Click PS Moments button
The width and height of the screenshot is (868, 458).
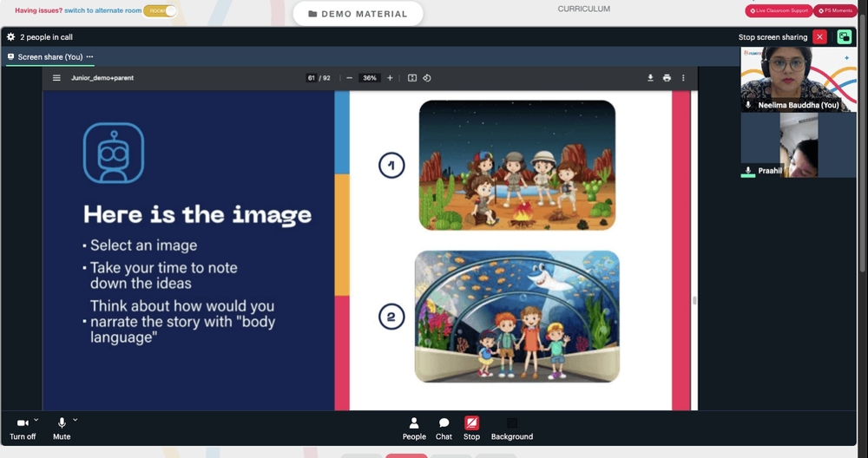point(835,10)
